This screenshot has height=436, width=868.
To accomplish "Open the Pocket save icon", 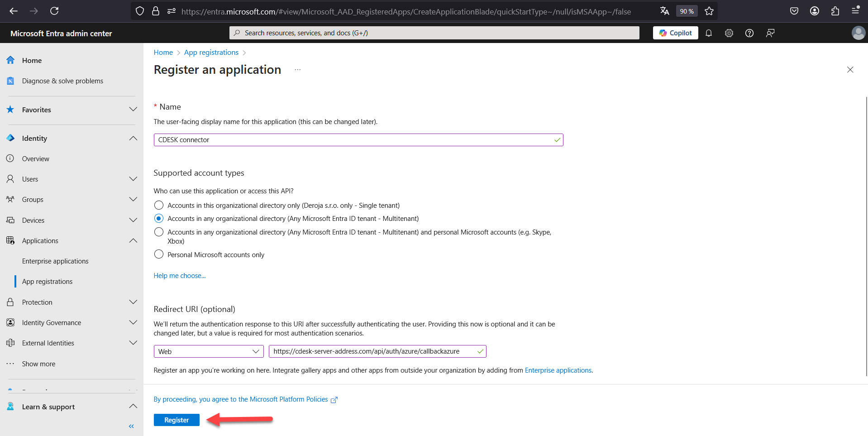I will (x=794, y=11).
